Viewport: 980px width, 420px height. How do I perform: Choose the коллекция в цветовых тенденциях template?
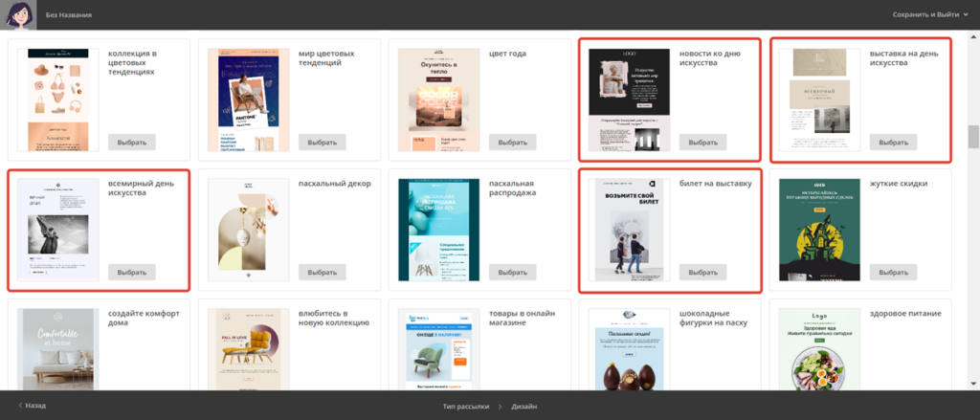click(x=132, y=142)
